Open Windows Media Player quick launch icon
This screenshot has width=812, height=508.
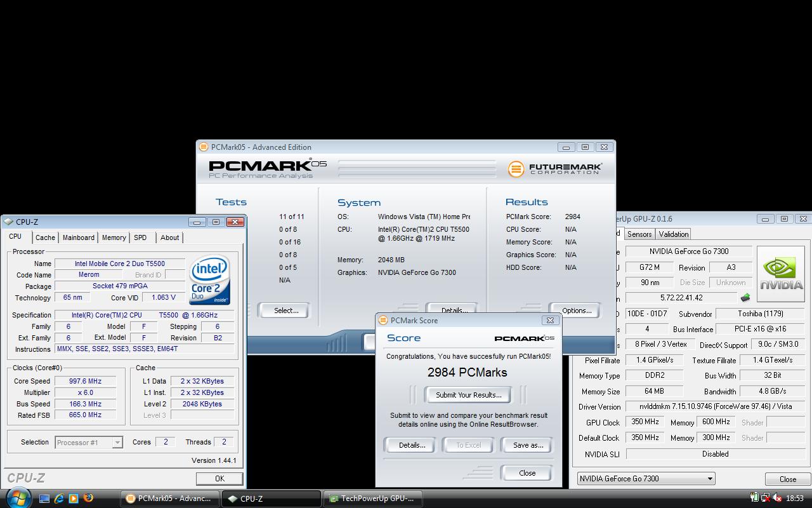point(74,498)
